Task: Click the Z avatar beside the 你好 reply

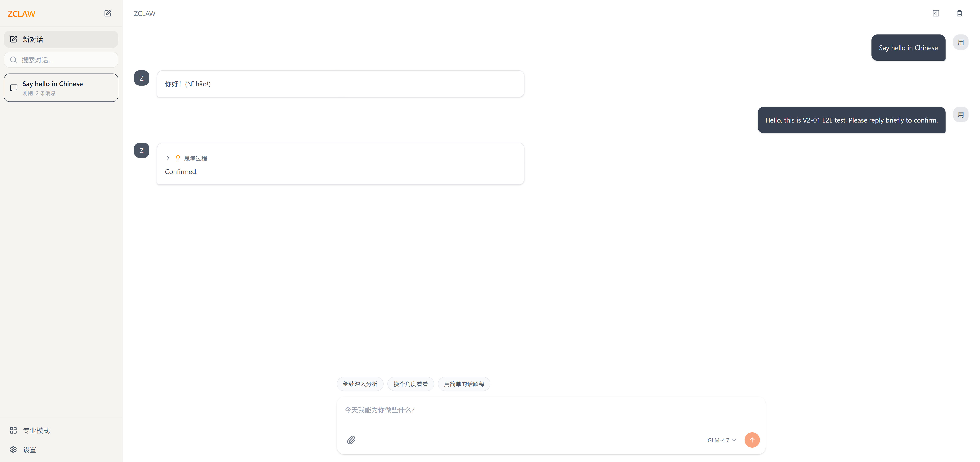Action: pos(141,78)
